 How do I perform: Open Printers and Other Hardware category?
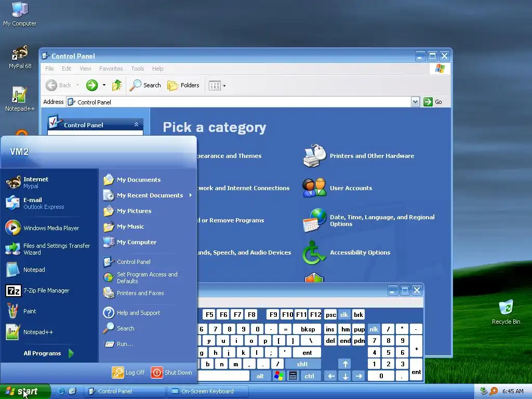pos(359,156)
